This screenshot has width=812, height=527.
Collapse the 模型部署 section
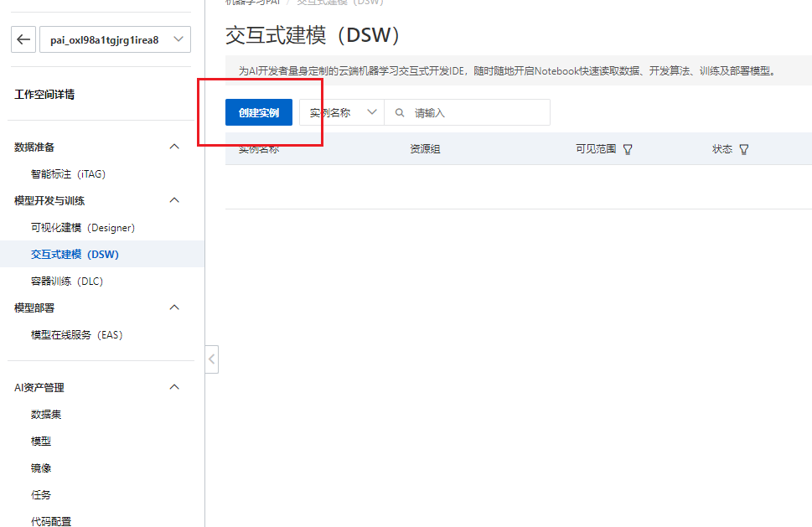click(174, 307)
